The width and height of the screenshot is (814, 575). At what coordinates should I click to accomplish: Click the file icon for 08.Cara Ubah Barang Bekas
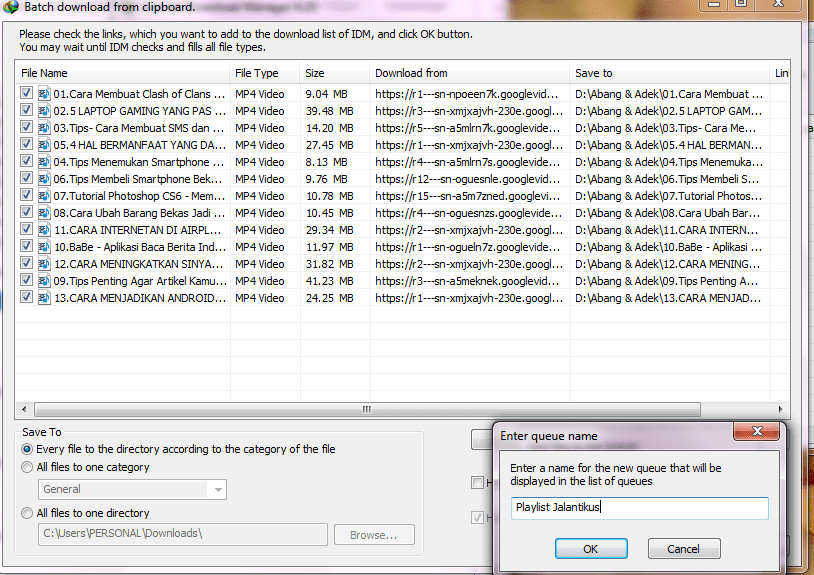pos(44,213)
